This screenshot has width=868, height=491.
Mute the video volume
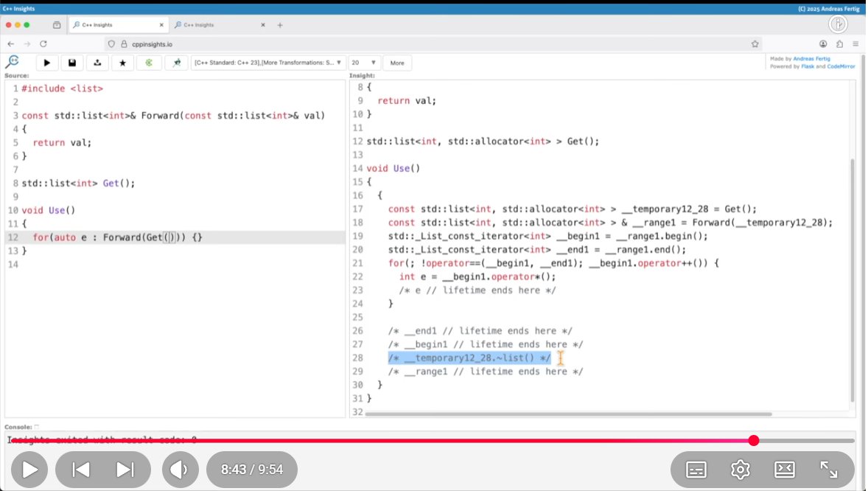coord(180,469)
